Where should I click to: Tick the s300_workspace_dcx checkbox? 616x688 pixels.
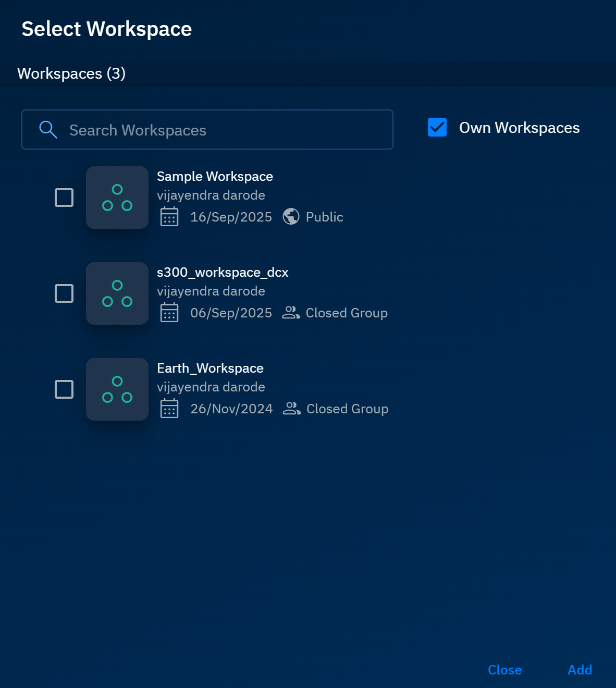click(64, 293)
